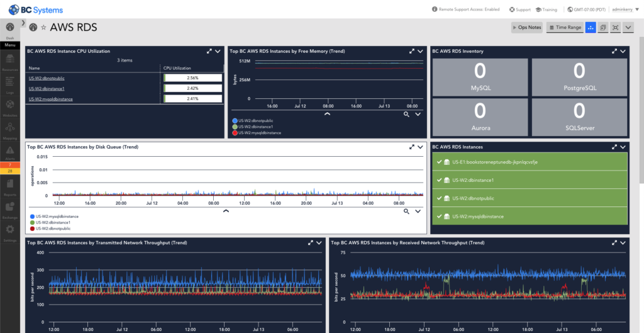Open Exchange in the sidebar

[10, 208]
